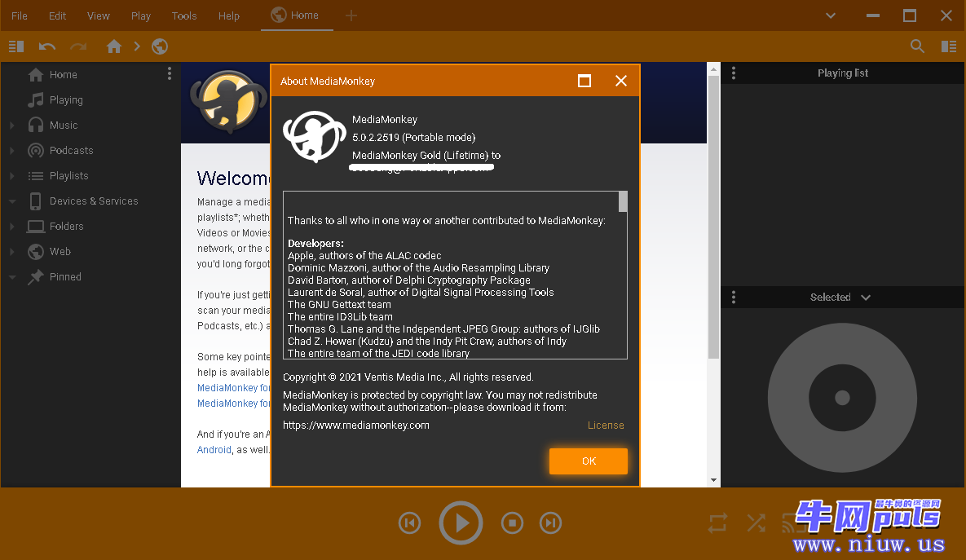
Task: Open search with the magnifier icon
Action: pyautogui.click(x=917, y=46)
